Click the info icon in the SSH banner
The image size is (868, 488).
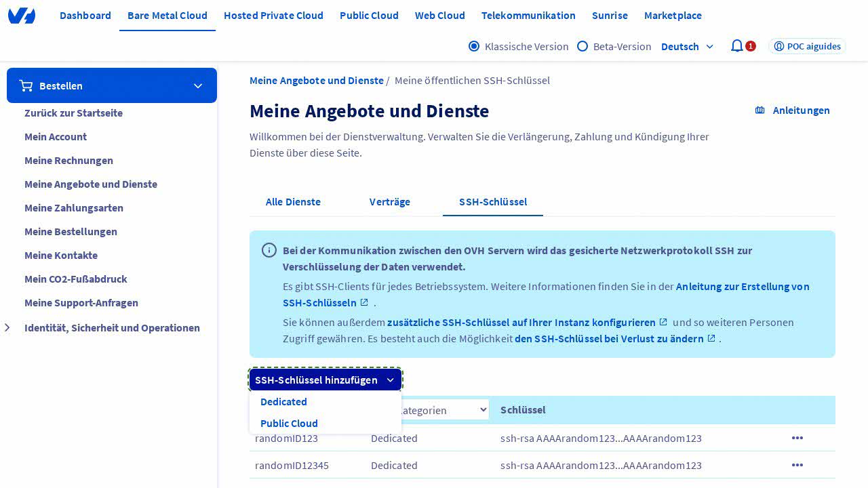[x=269, y=250]
